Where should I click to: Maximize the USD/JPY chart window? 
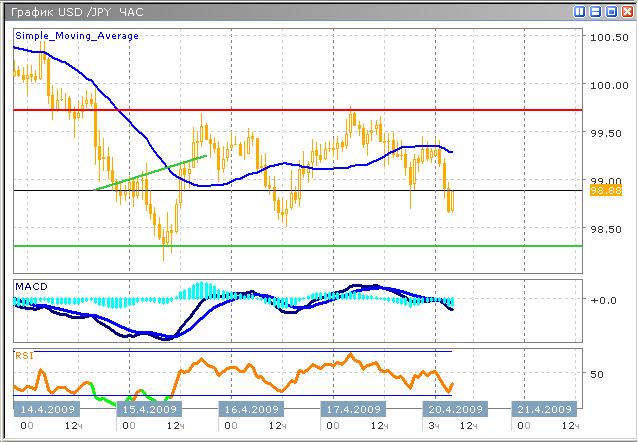click(611, 11)
